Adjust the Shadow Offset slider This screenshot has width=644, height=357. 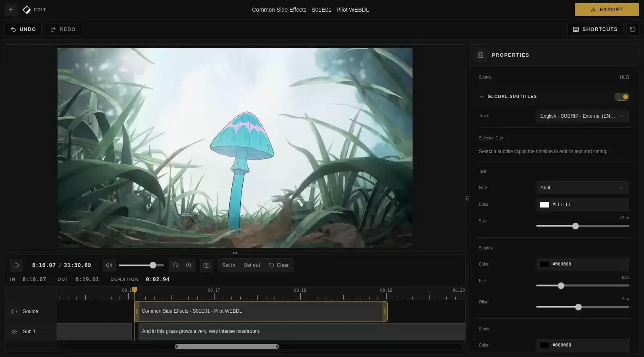tap(582, 307)
